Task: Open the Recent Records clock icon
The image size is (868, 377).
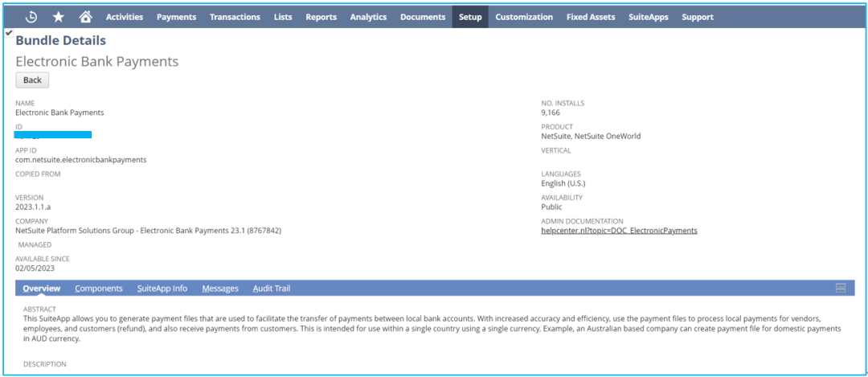Action: 31,17
